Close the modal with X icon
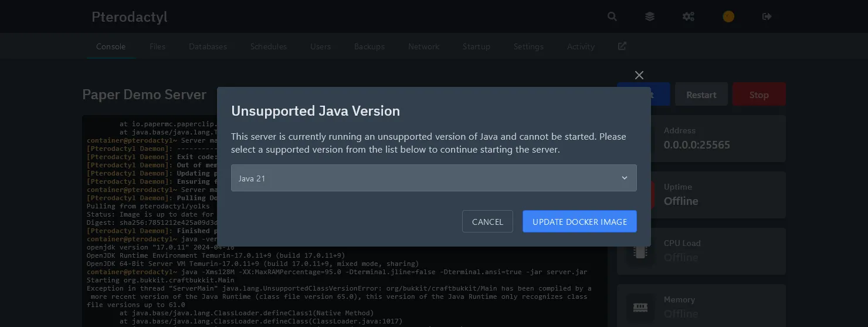Viewport: 868px width, 327px height. (x=639, y=75)
